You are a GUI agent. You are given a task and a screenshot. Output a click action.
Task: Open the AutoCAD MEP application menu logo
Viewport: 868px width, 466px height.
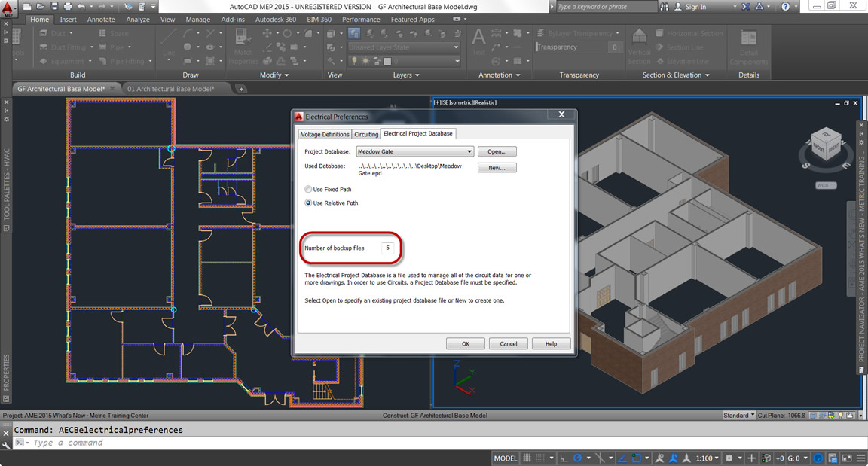(x=8, y=8)
